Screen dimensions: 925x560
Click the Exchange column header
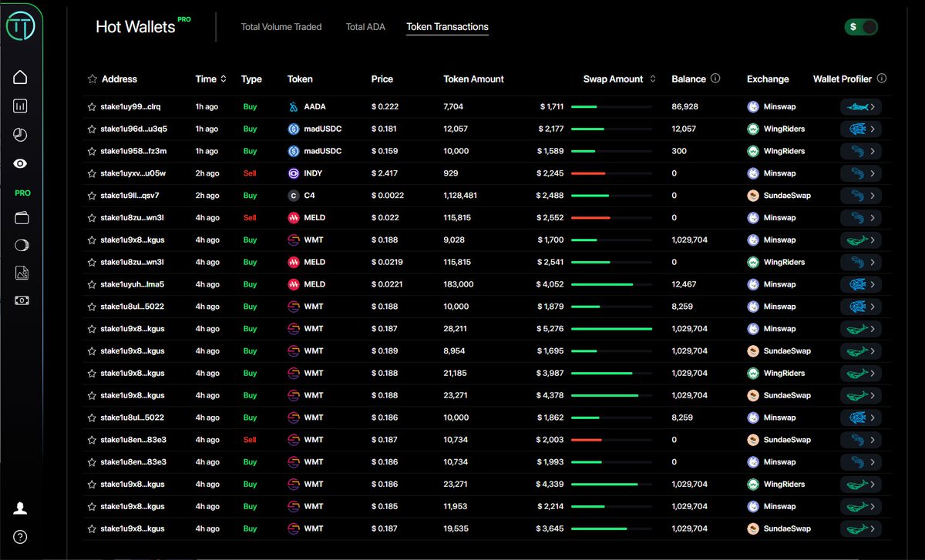[x=768, y=79]
